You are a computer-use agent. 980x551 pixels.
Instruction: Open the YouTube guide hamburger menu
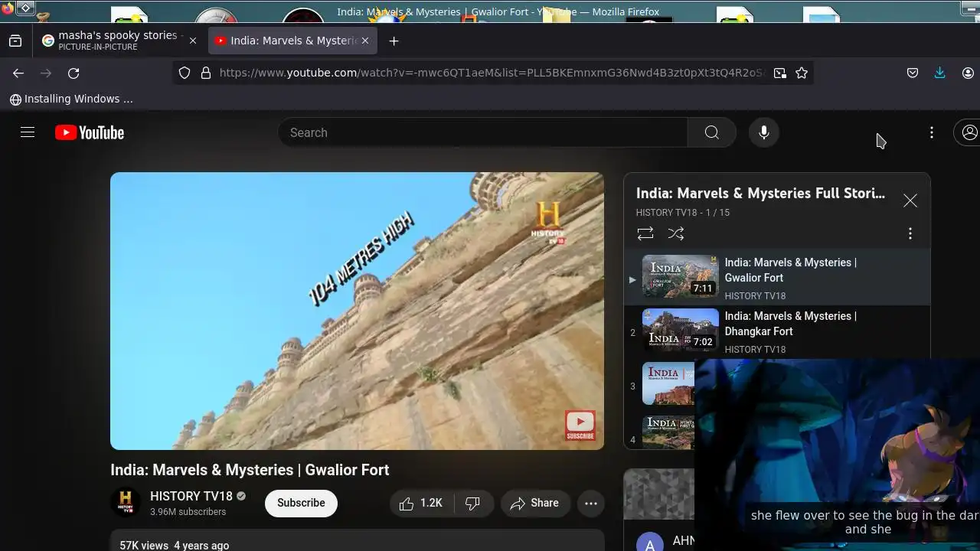tap(28, 132)
